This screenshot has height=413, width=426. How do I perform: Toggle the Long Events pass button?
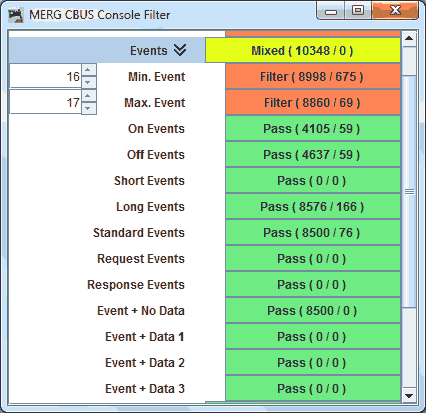pos(313,207)
